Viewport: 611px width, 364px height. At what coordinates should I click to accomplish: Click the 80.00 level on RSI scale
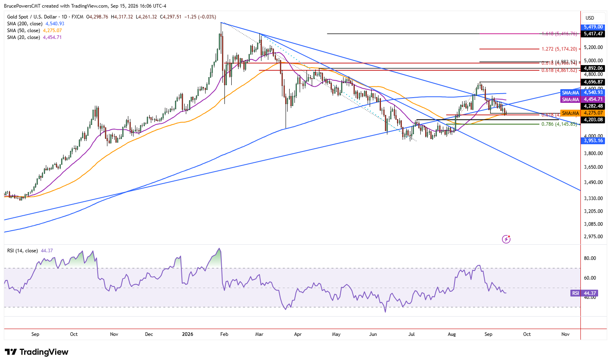click(x=590, y=258)
